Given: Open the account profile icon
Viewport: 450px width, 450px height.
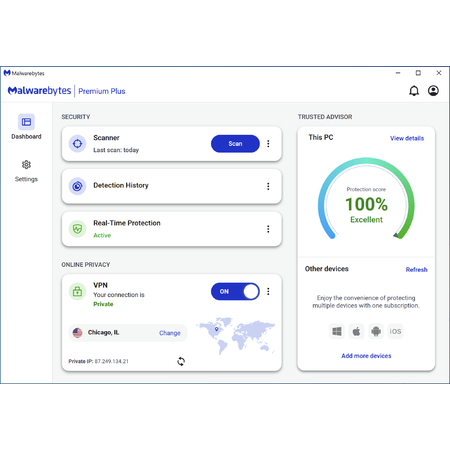Looking at the screenshot, I should [x=433, y=91].
